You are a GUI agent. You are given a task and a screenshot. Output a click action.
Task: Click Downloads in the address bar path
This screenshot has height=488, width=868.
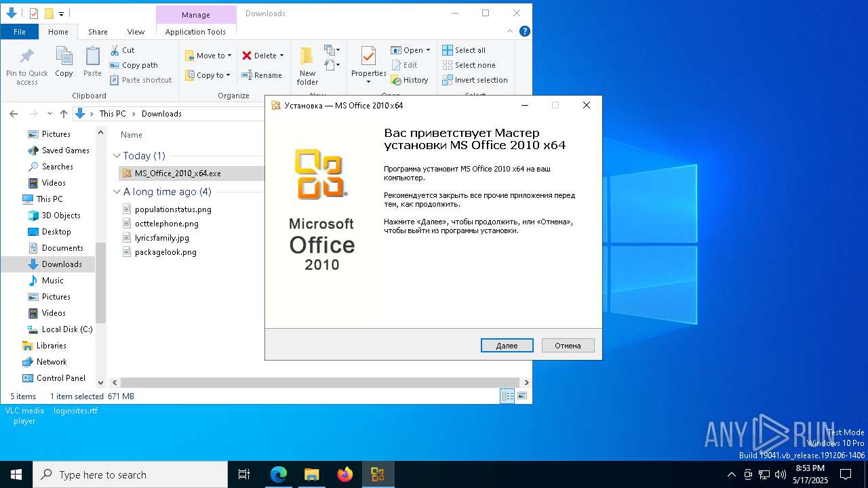[161, 114]
